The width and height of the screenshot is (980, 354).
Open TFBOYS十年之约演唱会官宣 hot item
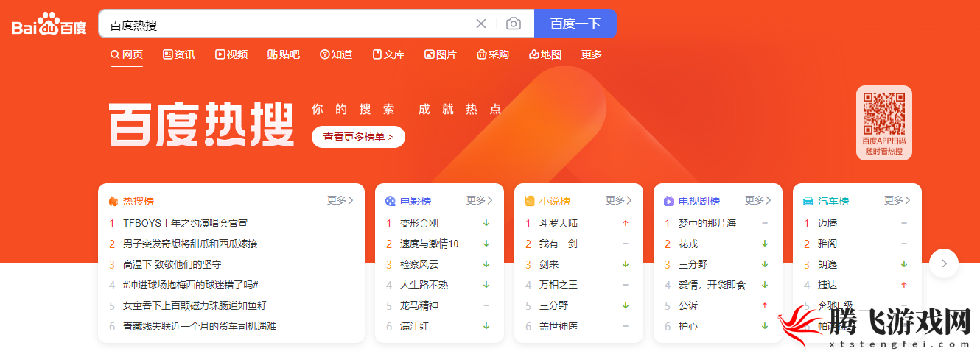186,223
